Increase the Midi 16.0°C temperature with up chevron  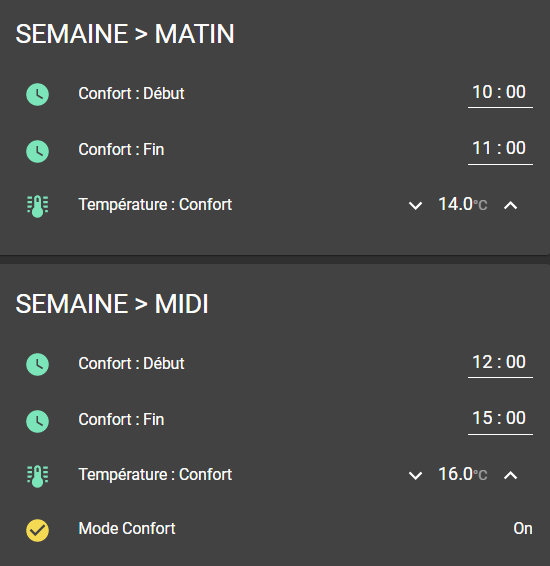point(510,475)
